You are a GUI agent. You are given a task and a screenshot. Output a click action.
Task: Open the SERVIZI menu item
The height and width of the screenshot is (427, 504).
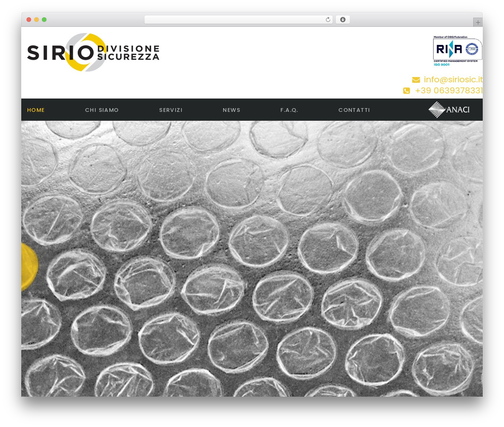coord(171,110)
